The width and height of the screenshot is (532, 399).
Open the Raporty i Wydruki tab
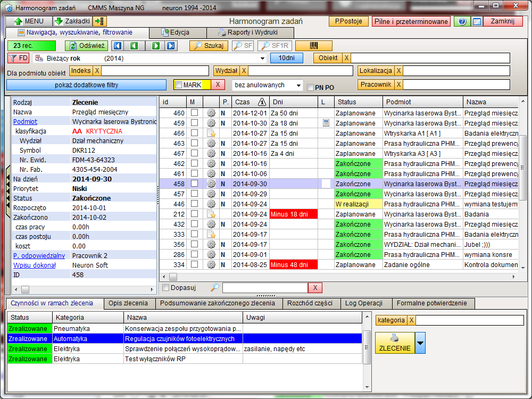(250, 32)
